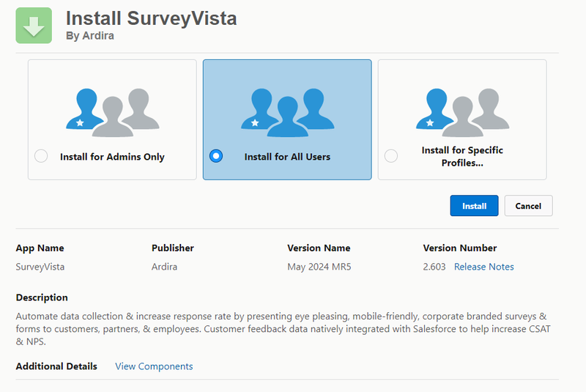Click the By Ardira subtitle

pos(90,35)
